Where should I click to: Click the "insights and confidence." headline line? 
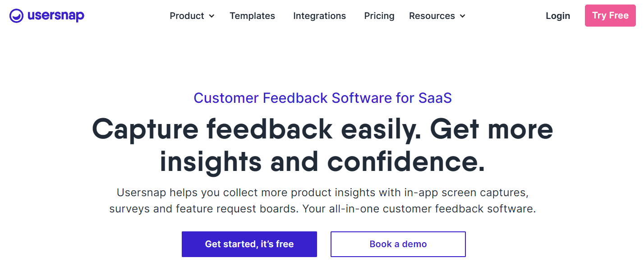click(x=322, y=161)
